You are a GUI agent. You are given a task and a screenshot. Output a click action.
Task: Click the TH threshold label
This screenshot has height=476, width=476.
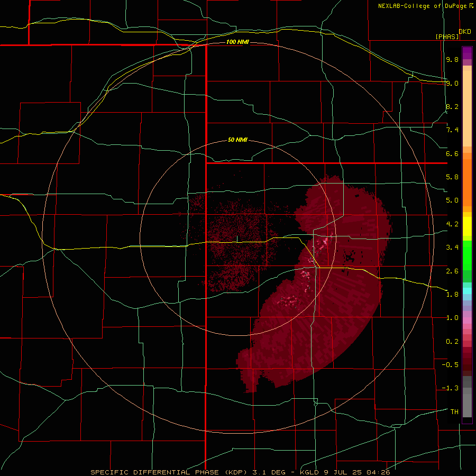tap(454, 412)
